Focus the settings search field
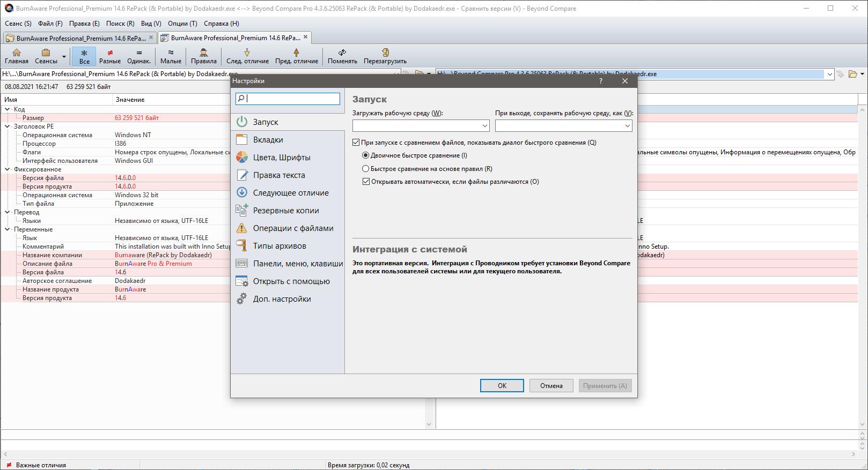 [288, 99]
